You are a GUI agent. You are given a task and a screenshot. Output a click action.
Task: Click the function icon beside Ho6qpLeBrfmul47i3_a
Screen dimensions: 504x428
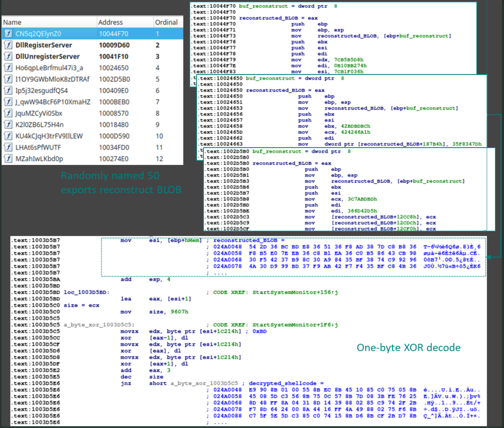[8, 68]
